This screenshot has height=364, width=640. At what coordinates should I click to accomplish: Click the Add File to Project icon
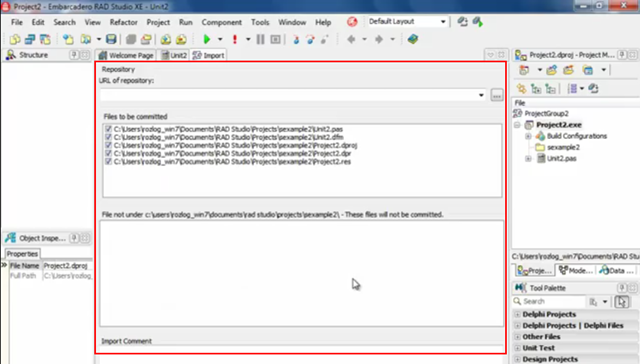click(x=166, y=39)
